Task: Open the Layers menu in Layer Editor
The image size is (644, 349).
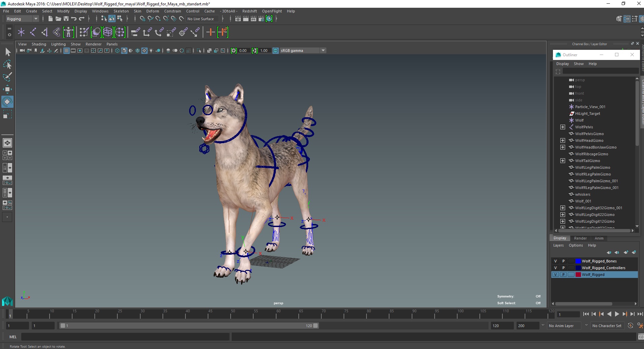Action: click(x=558, y=245)
